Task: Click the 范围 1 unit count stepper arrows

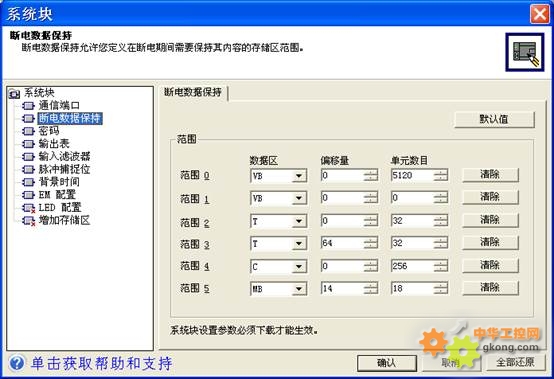Action: tap(441, 198)
